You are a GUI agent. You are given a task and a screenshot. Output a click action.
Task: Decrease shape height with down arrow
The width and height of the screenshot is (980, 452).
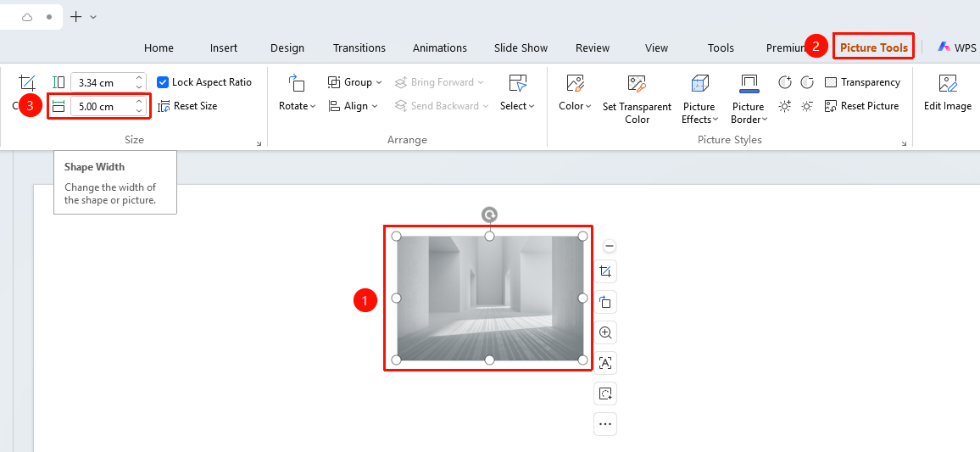coord(139,86)
